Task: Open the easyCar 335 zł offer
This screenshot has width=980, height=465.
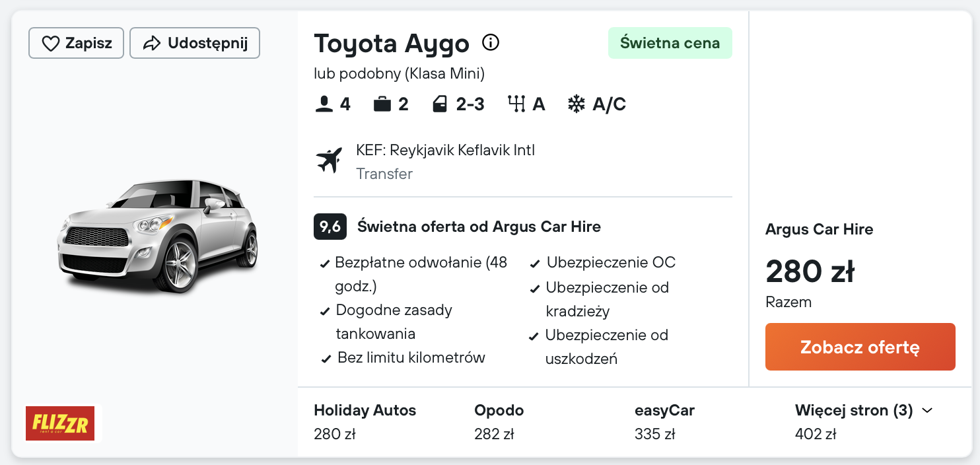Action: 664,421
